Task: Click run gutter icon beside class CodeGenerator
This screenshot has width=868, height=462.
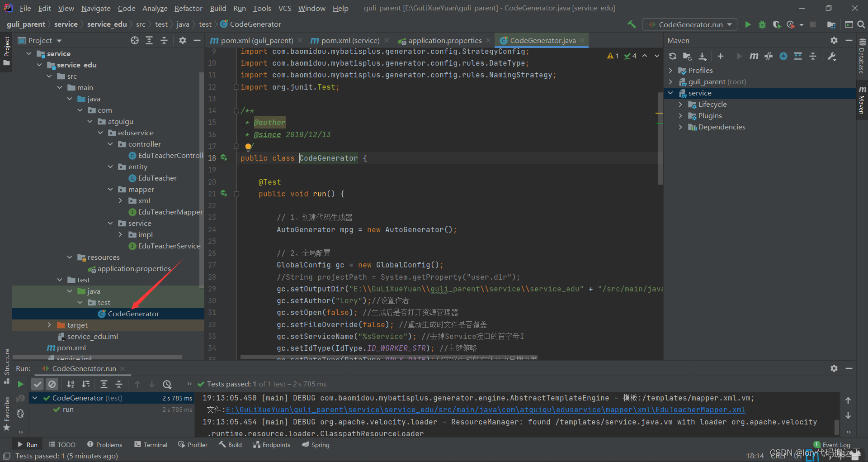Action: pyautogui.click(x=224, y=158)
